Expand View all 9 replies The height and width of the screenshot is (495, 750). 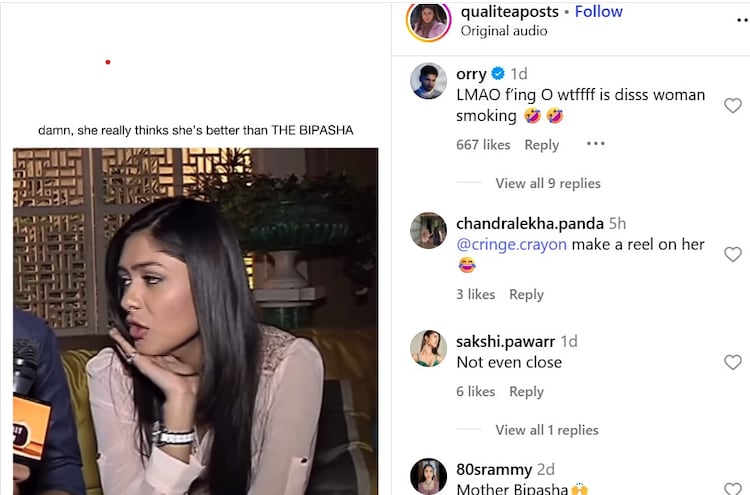[548, 183]
